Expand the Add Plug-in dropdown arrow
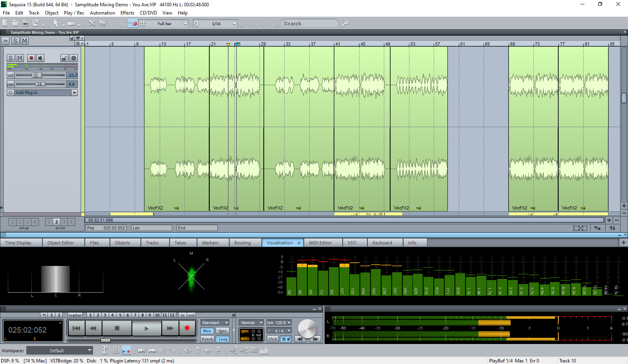Screen dimensions: 628x364 click(74, 93)
